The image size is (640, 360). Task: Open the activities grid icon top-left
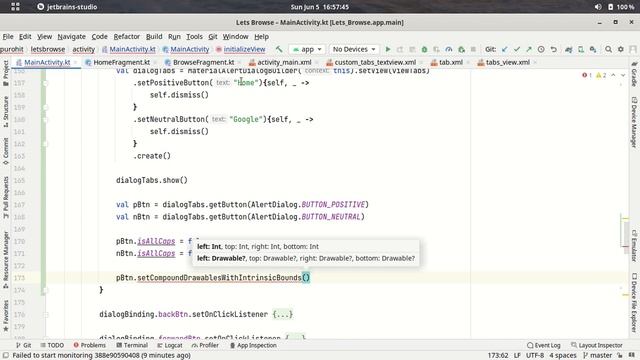[x=15, y=7]
